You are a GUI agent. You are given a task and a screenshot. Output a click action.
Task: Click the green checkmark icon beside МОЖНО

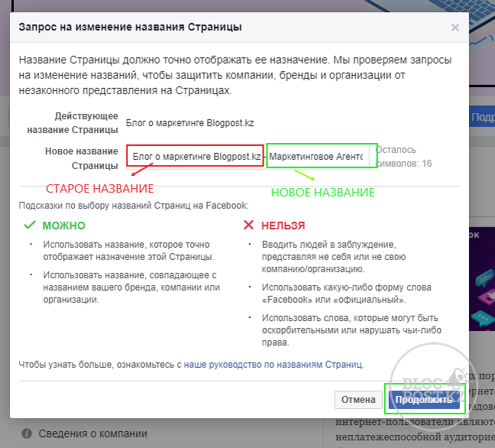pos(30,225)
